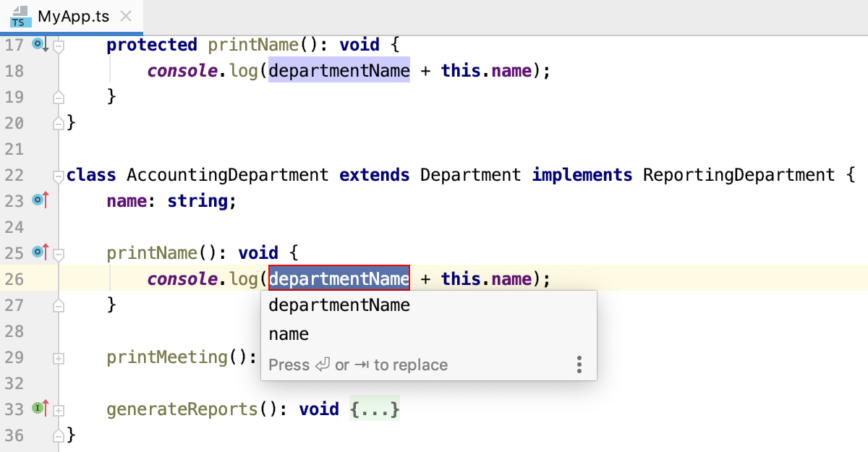
Task: Click the green implements gutter icon on line 33
Action: (x=38, y=409)
